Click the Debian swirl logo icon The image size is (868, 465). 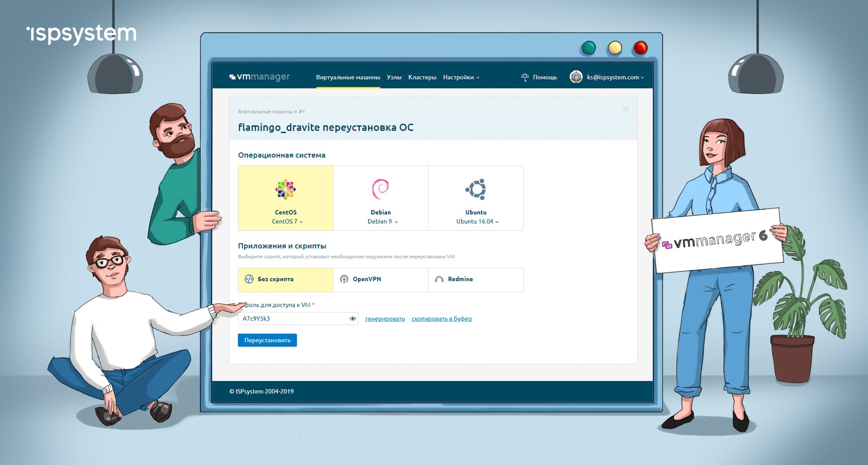(x=381, y=189)
